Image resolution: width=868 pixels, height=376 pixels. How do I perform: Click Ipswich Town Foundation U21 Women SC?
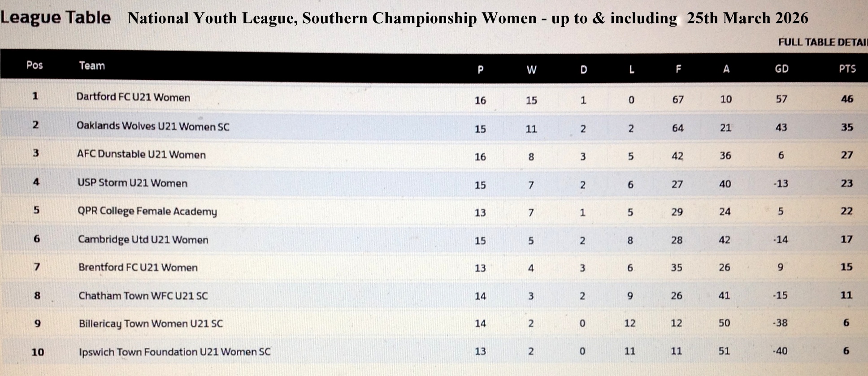pos(174,352)
